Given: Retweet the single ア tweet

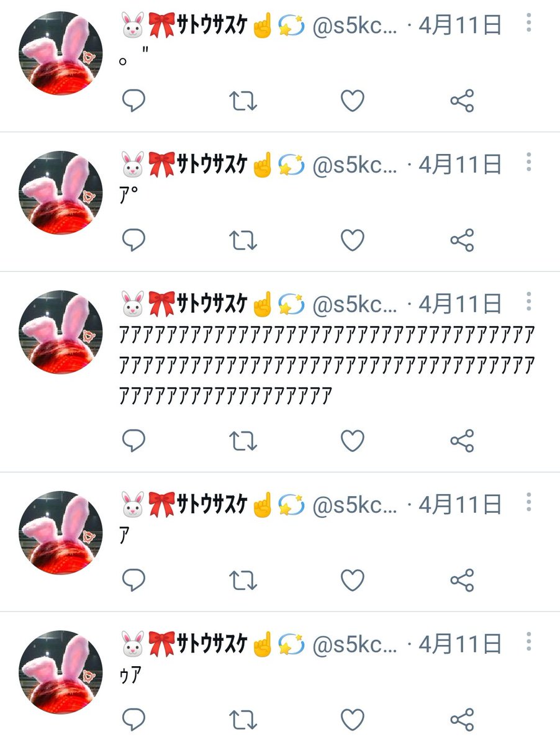Looking at the screenshot, I should pos(243,580).
